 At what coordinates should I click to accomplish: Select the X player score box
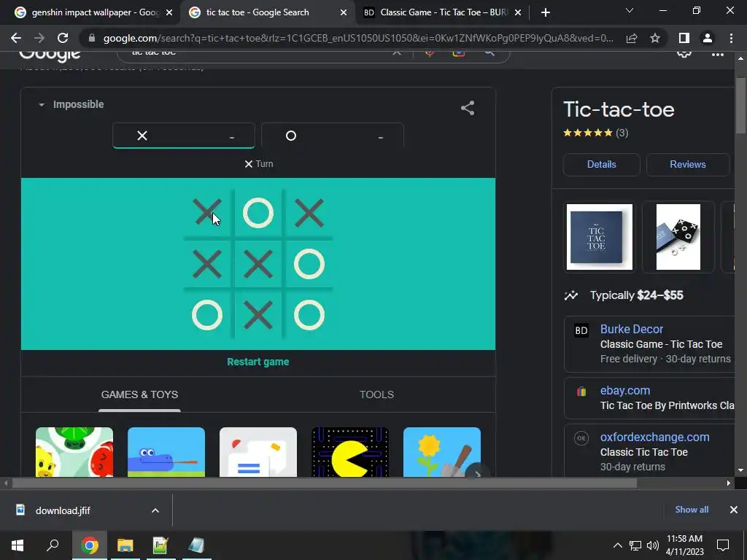click(x=184, y=136)
